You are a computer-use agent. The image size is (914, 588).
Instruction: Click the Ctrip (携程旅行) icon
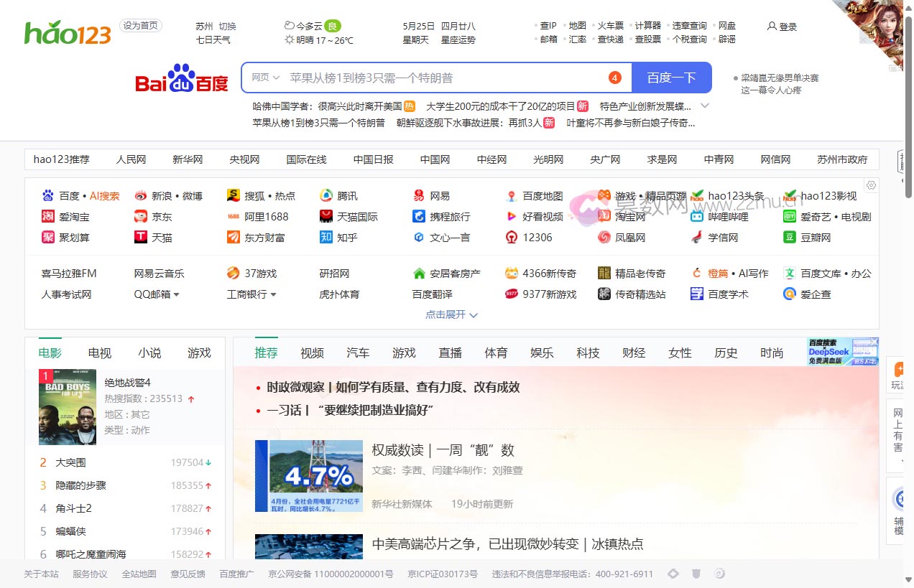pyautogui.click(x=419, y=217)
